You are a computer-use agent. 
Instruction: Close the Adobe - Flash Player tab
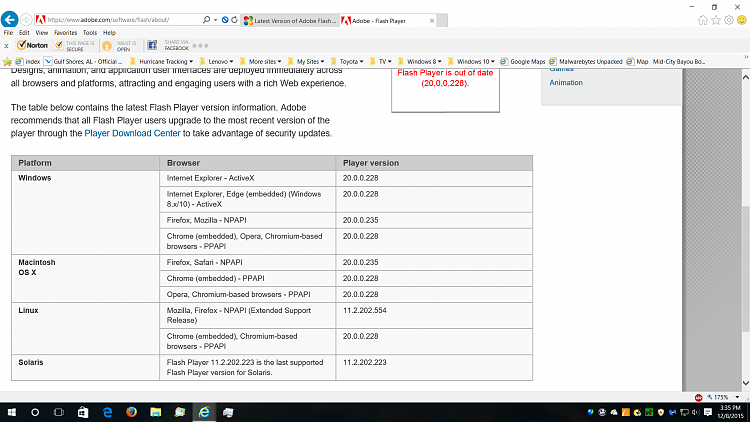[x=431, y=21]
